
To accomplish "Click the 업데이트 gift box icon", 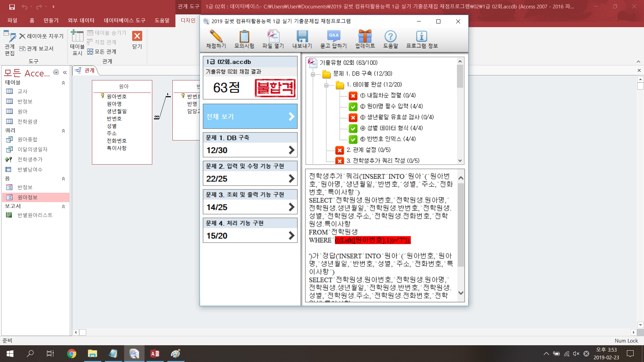I will click(x=365, y=36).
